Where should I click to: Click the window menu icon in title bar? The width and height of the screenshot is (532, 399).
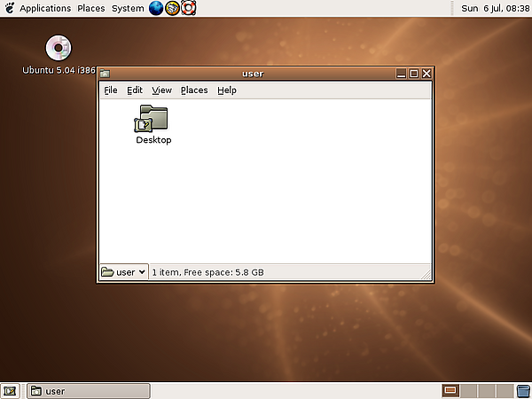(x=105, y=74)
